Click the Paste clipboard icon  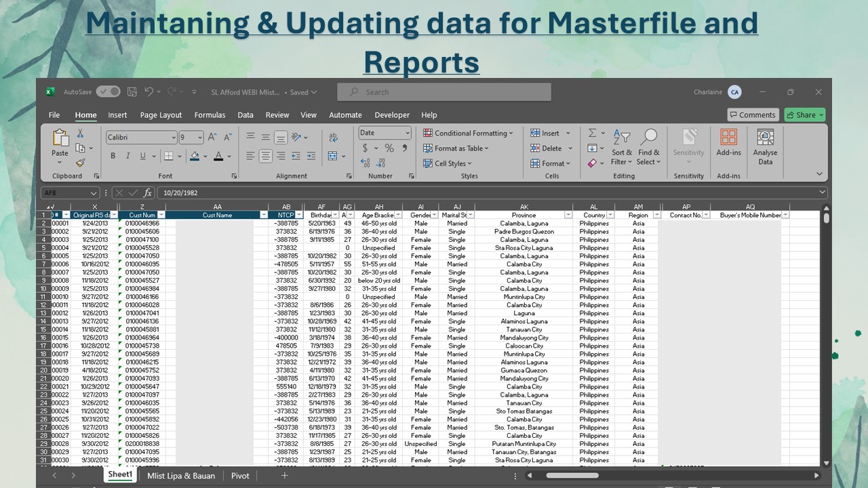[60, 138]
